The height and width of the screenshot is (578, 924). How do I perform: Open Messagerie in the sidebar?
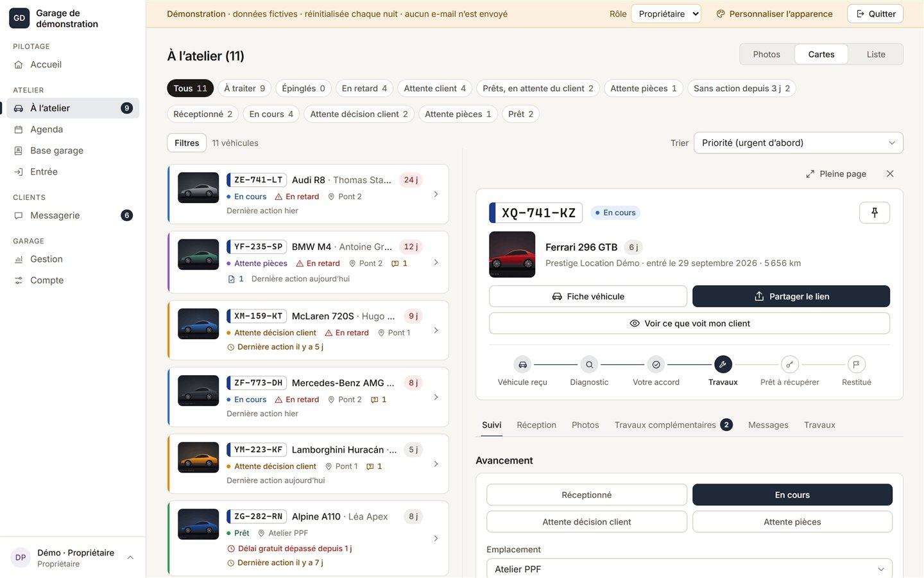[73, 215]
